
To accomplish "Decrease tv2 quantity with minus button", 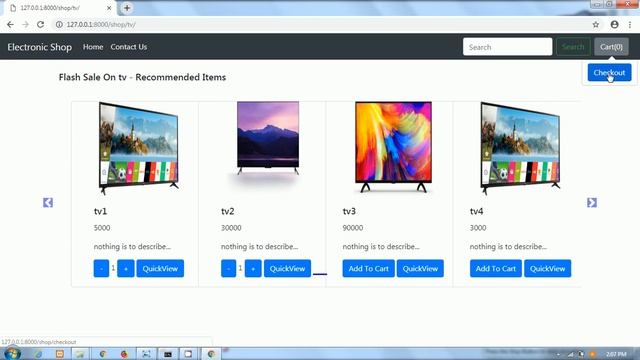I will pos(229,269).
